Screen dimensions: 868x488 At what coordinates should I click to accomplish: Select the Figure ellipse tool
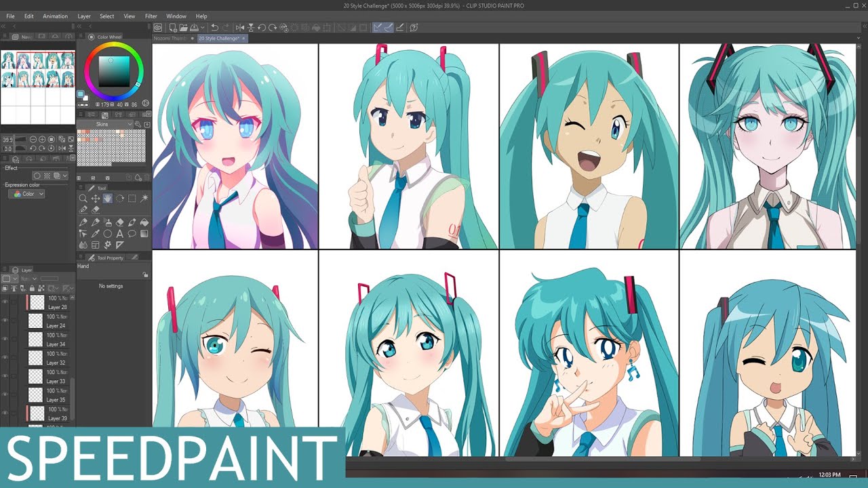[x=107, y=234]
